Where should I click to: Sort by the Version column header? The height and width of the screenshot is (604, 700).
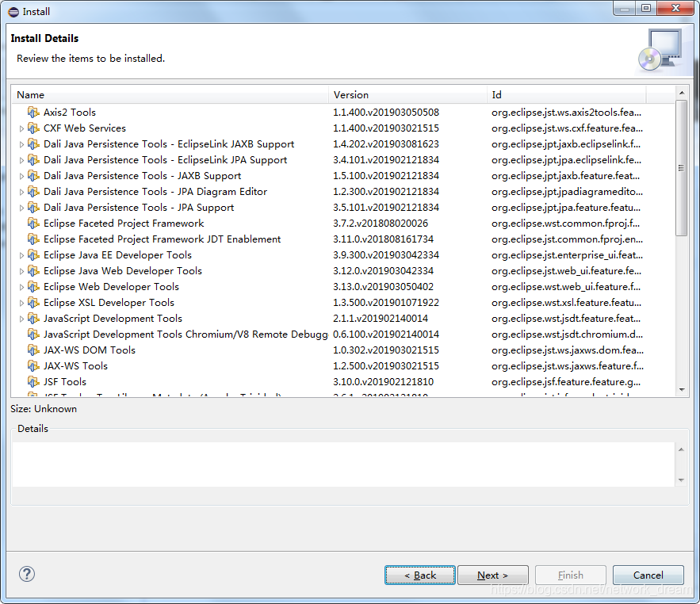click(x=407, y=94)
